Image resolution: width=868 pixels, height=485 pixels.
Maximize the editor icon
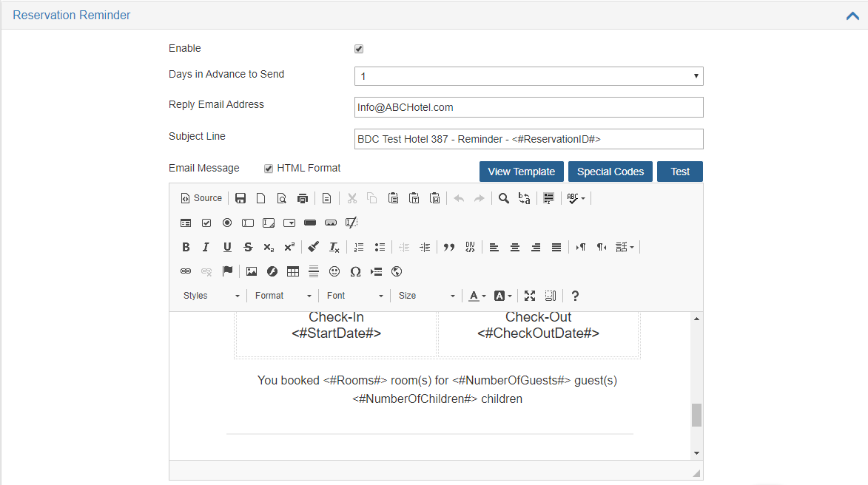[x=530, y=296]
